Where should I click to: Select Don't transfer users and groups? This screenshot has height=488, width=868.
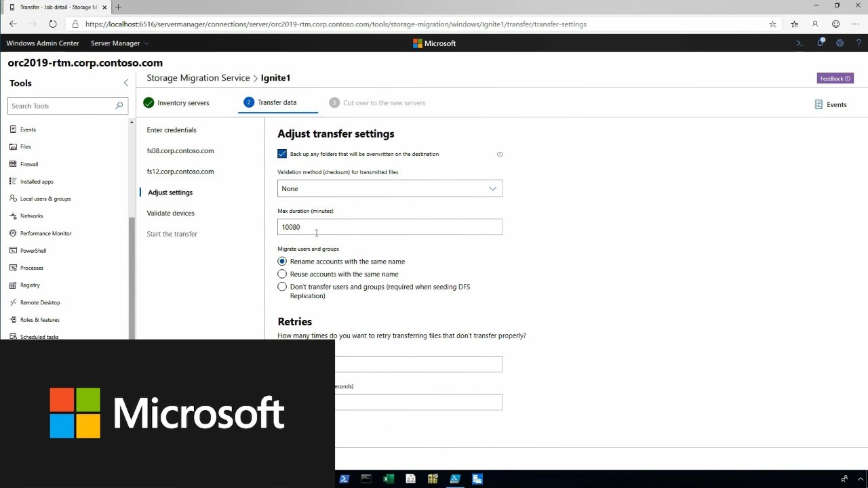tap(282, 287)
